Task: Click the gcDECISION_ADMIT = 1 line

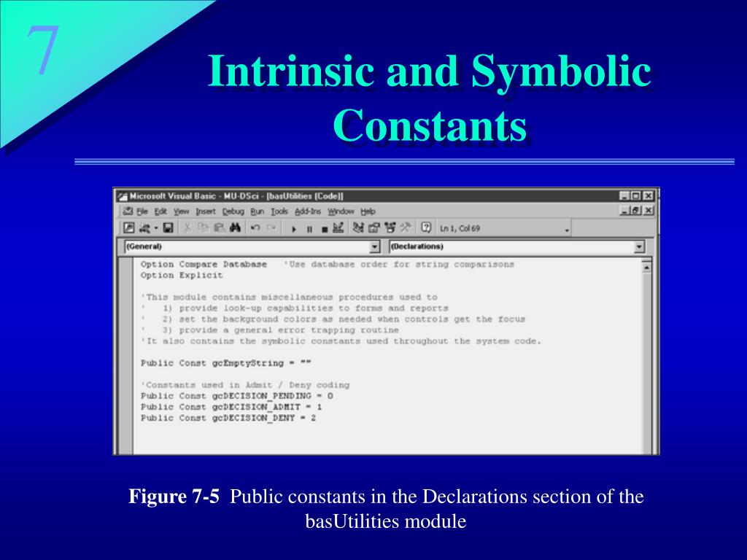Action: pyautogui.click(x=231, y=407)
